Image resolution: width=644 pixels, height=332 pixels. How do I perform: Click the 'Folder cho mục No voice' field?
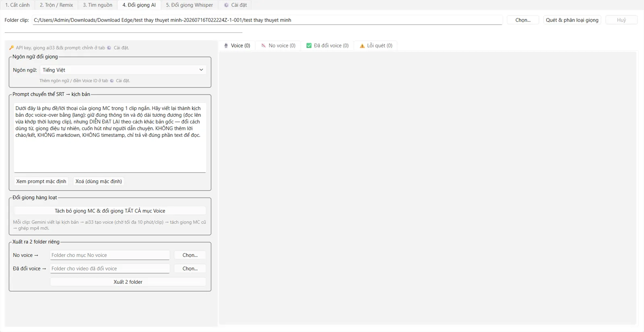click(x=110, y=255)
